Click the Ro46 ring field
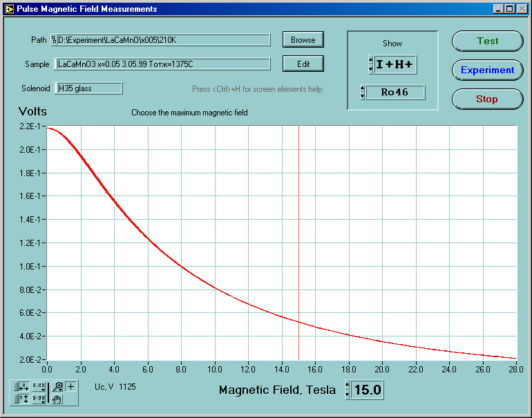 click(395, 93)
